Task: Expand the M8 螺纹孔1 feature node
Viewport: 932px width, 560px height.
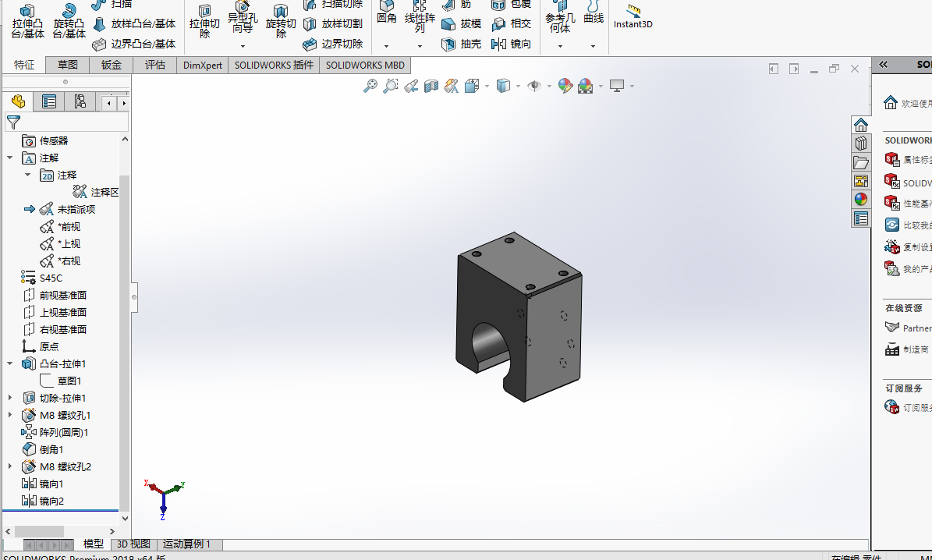Action: coord(10,415)
